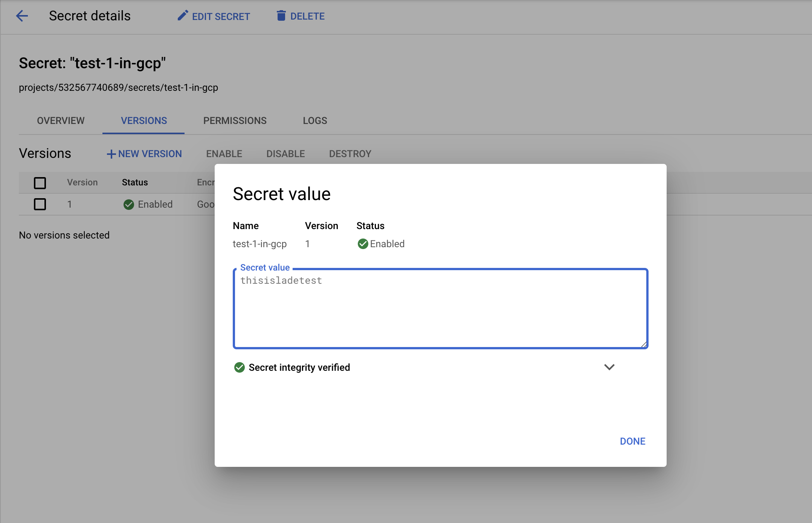
Task: Click the trash icon to delete the secret
Action: point(281,16)
